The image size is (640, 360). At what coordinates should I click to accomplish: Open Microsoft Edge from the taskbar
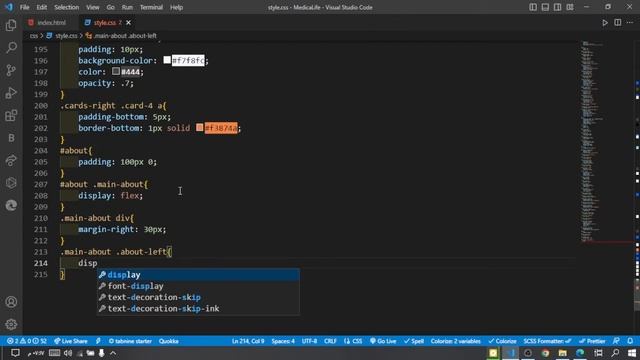tap(580, 353)
